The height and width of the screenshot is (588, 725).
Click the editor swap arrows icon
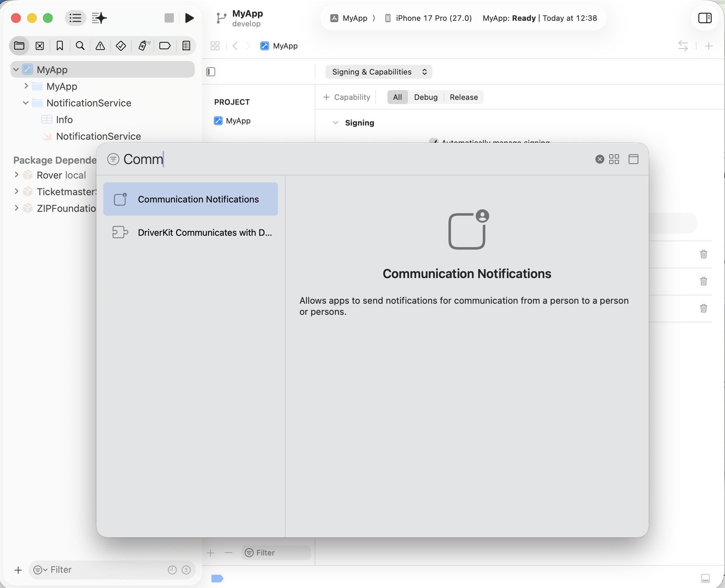tap(683, 46)
